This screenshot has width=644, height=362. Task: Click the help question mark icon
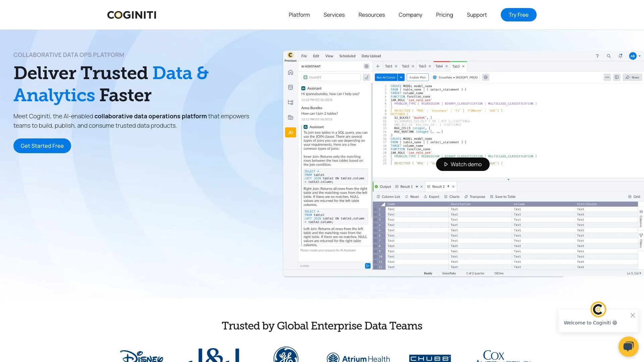coord(597,56)
